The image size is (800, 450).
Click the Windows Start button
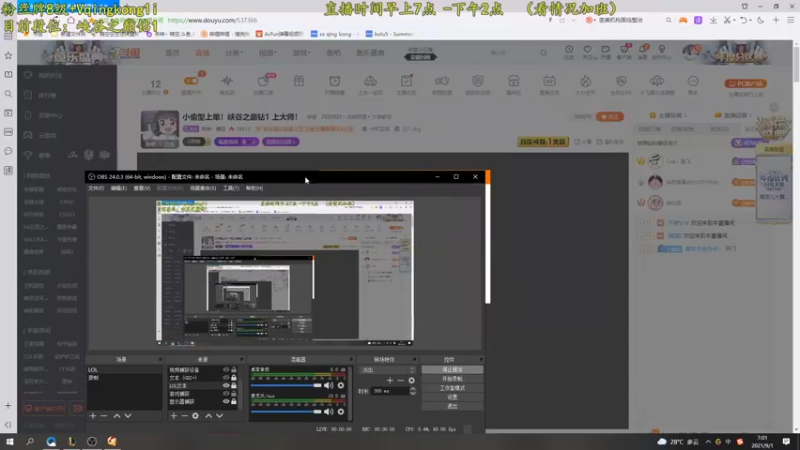click(x=9, y=441)
